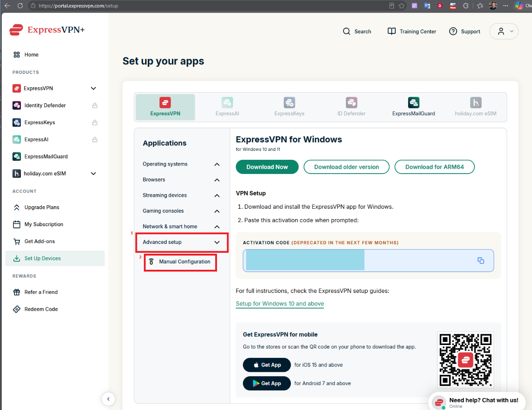Add page to browser favorites star

coord(402,6)
